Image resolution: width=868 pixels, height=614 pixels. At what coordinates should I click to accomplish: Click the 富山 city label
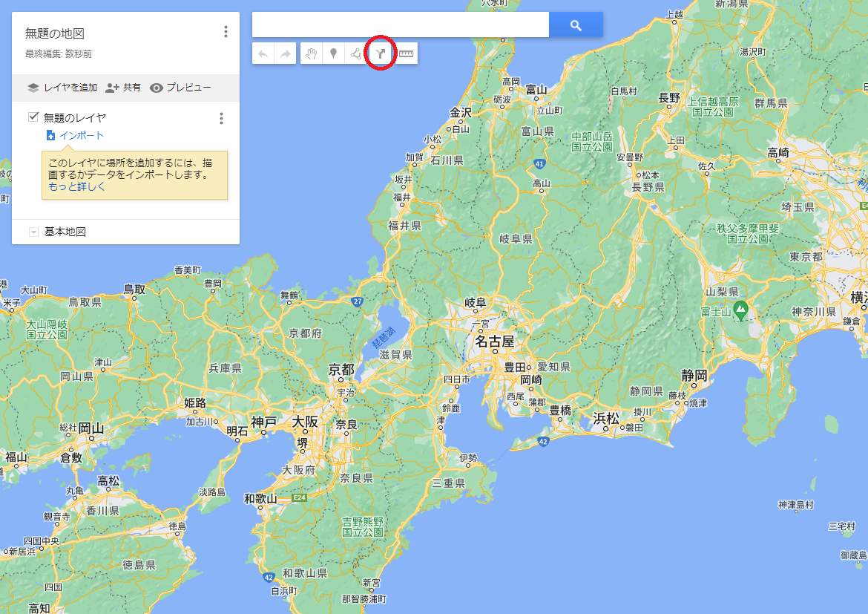(536, 90)
